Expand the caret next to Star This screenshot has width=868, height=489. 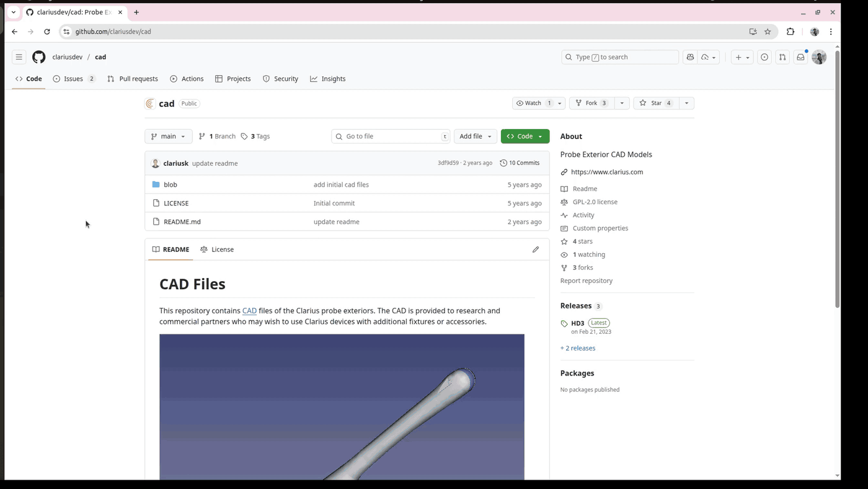686,103
